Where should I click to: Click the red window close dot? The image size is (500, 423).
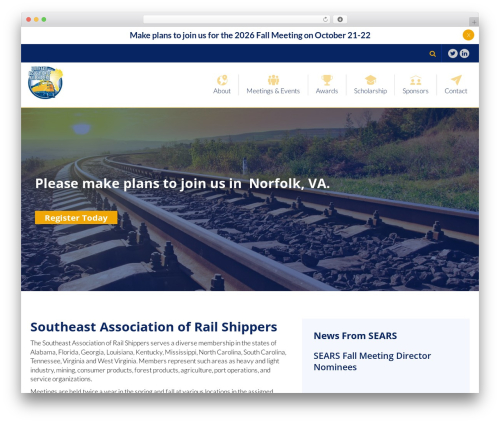coord(29,19)
